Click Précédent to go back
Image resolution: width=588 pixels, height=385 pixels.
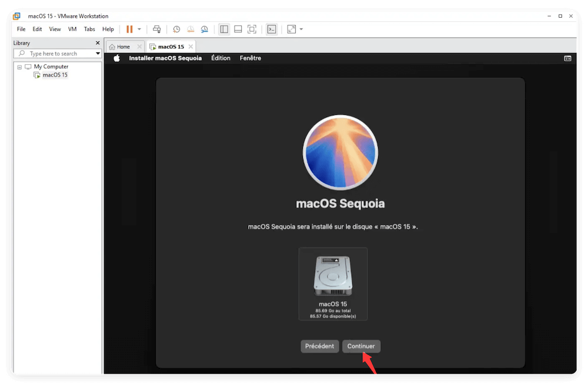pos(319,346)
